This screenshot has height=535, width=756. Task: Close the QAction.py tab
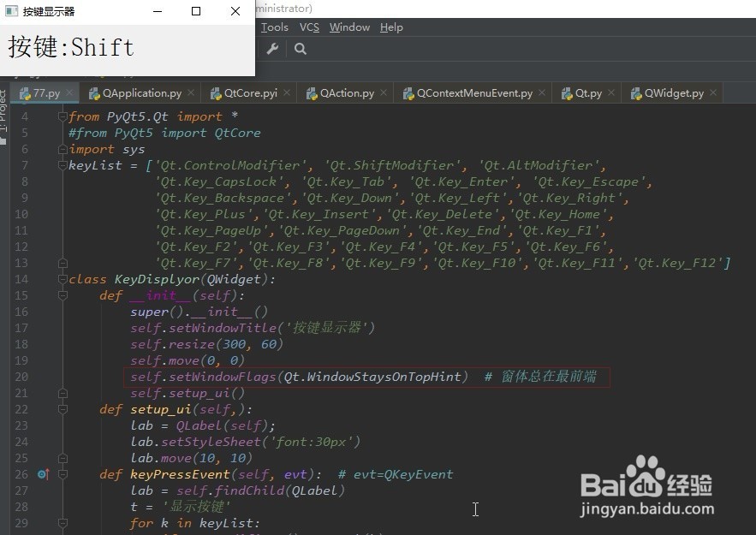pyautogui.click(x=384, y=92)
